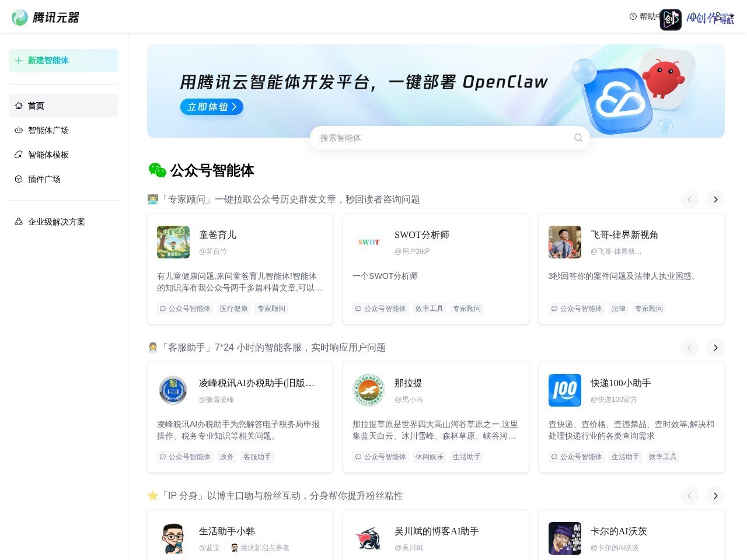Click the author name @馬小马

pos(409,400)
